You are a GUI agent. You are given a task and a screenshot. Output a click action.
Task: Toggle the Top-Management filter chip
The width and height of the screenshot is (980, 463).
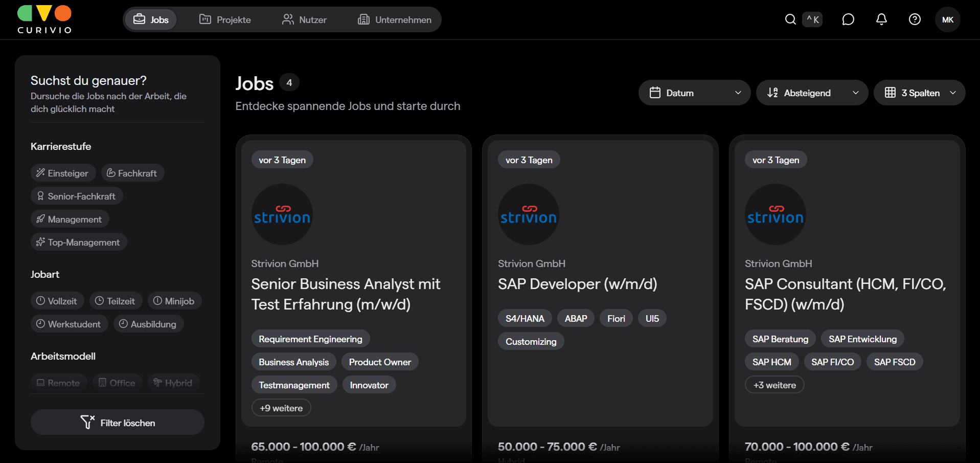(x=79, y=242)
